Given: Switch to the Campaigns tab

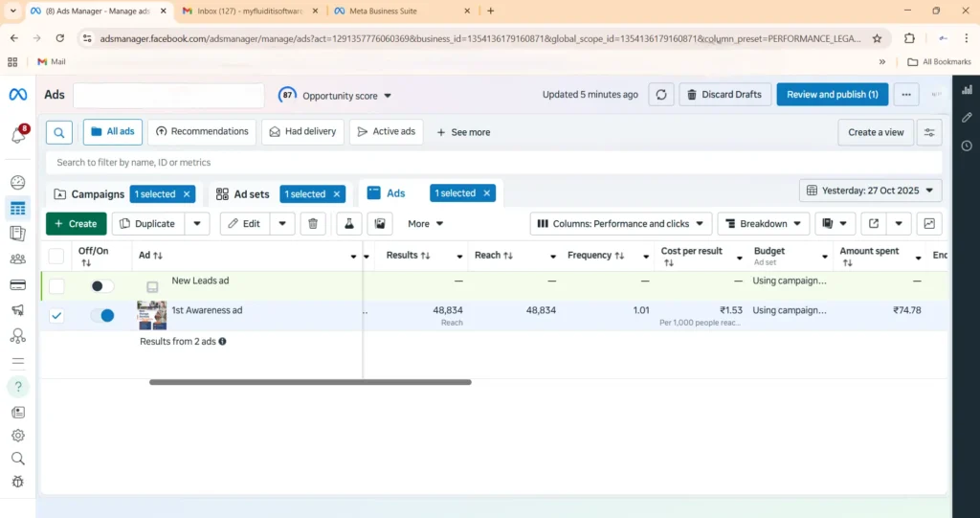Looking at the screenshot, I should click(89, 194).
